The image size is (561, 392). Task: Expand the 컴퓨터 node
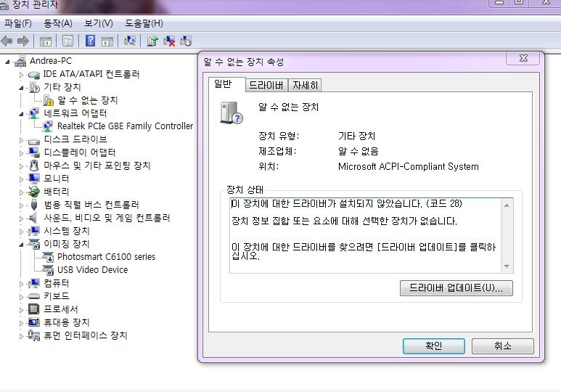[21, 284]
